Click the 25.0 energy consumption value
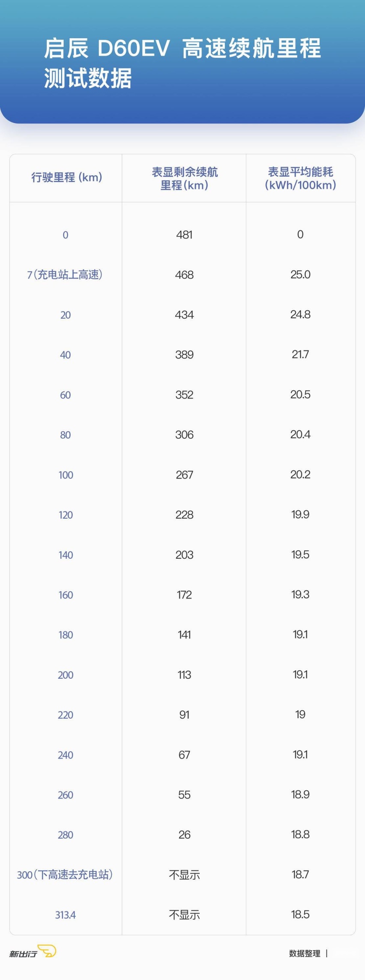Screen dimensions: 365x980 (300, 274)
